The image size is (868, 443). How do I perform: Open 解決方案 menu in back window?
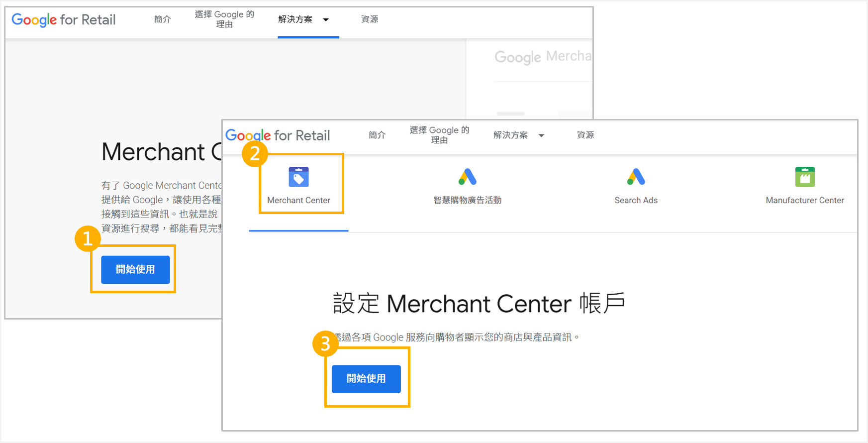(x=295, y=19)
